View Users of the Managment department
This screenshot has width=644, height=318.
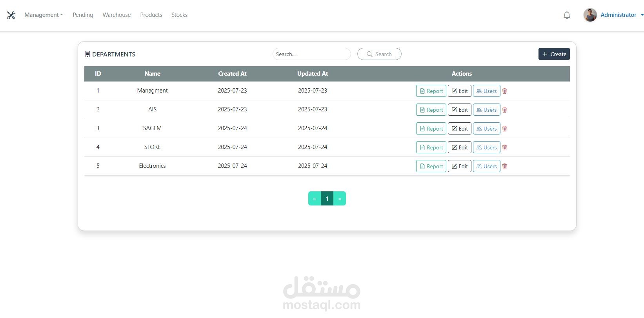click(487, 91)
